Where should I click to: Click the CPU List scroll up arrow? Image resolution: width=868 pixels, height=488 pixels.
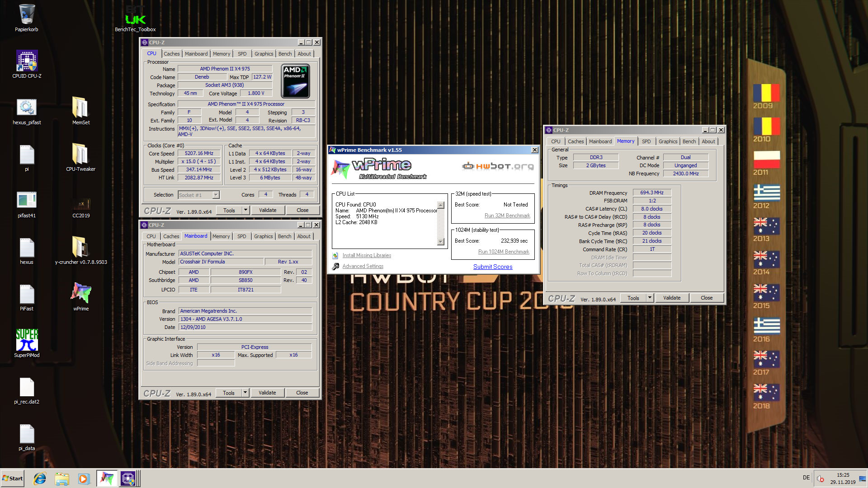click(441, 205)
